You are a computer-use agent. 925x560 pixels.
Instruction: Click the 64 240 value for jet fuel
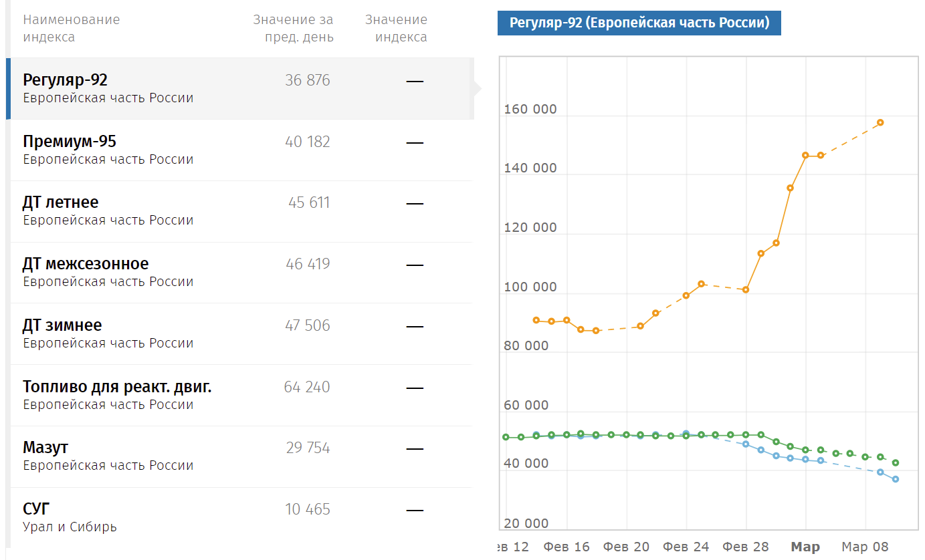[307, 388]
